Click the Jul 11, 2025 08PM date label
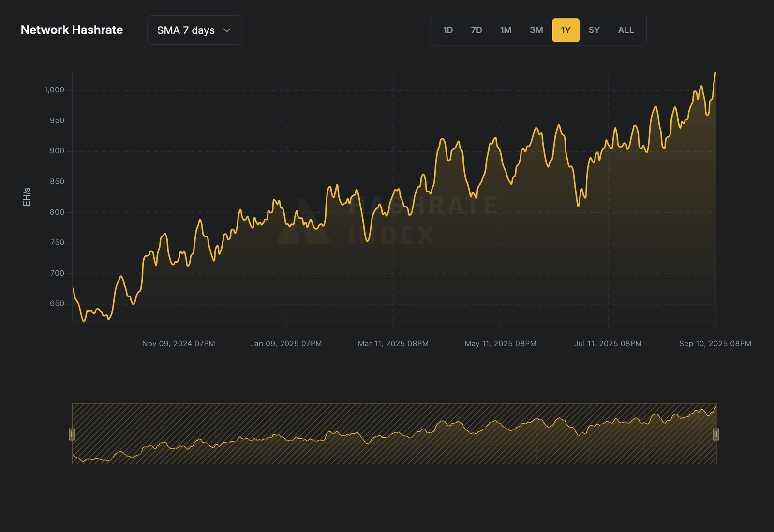The height and width of the screenshot is (532, 774). click(608, 344)
